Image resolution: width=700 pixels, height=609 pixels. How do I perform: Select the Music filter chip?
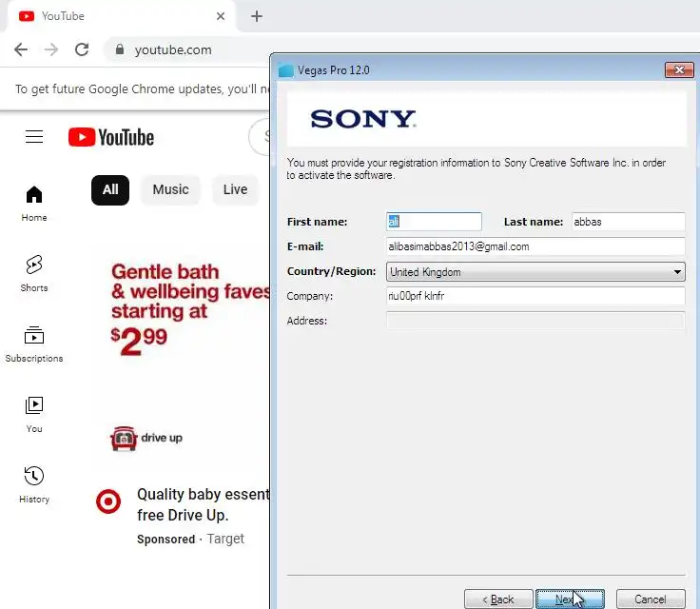[x=170, y=190]
